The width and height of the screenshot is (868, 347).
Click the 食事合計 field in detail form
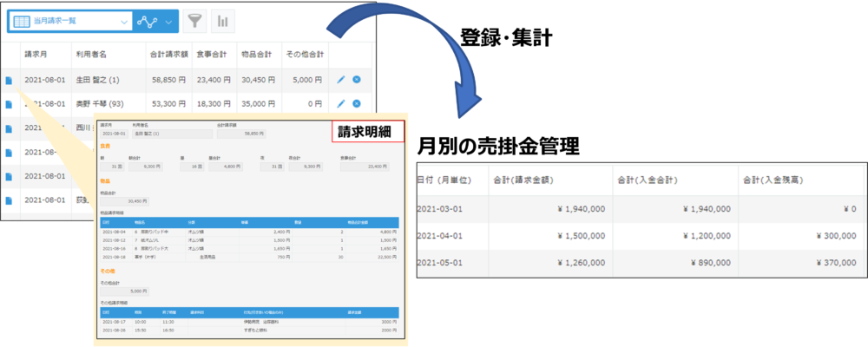tap(365, 167)
